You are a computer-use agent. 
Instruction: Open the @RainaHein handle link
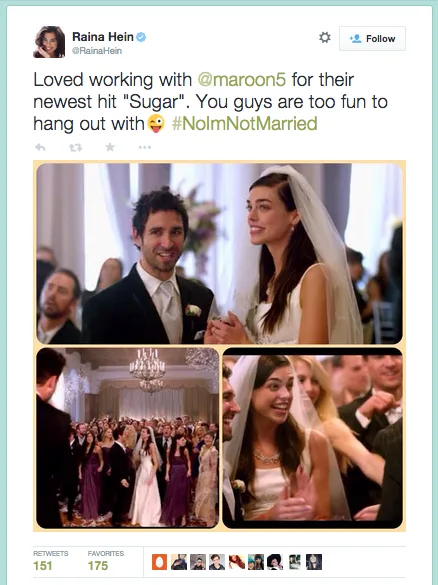[x=97, y=51]
